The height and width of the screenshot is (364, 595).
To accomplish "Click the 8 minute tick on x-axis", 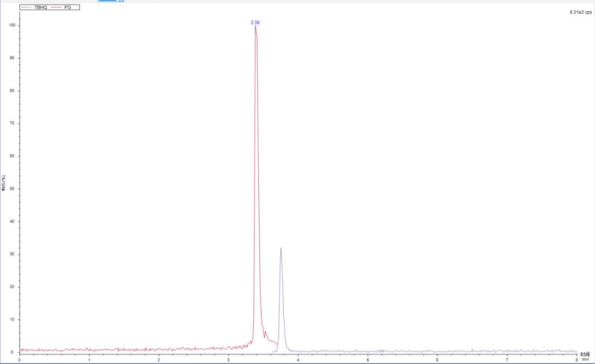I will [x=576, y=359].
